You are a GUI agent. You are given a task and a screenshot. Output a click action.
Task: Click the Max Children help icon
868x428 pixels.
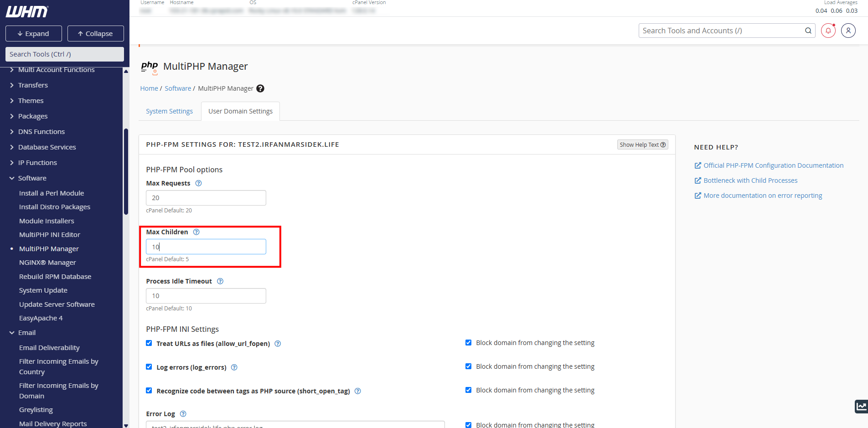click(196, 232)
